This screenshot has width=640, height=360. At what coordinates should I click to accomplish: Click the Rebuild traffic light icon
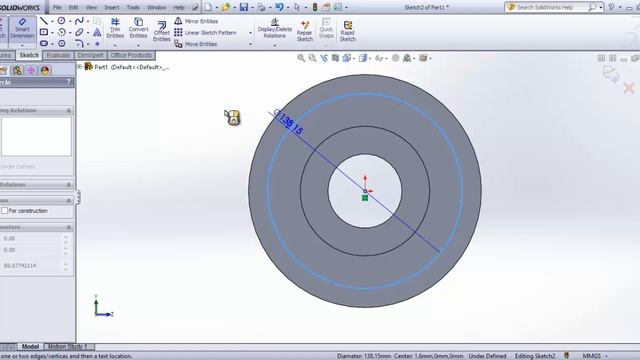(x=315, y=7)
